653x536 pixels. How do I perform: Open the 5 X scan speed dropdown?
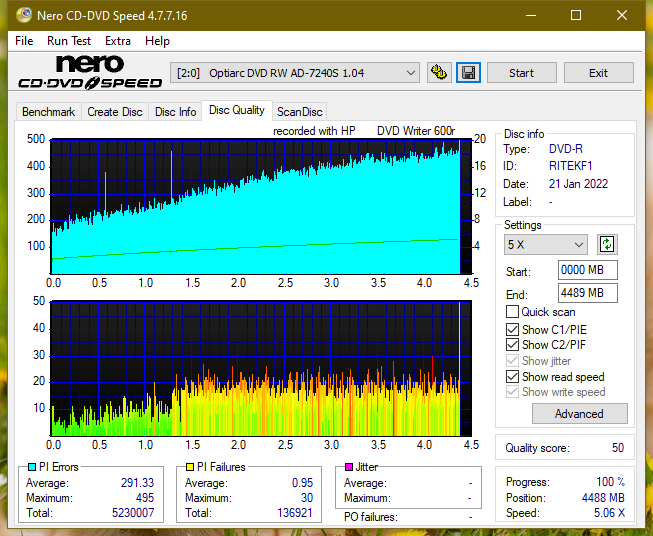[546, 244]
